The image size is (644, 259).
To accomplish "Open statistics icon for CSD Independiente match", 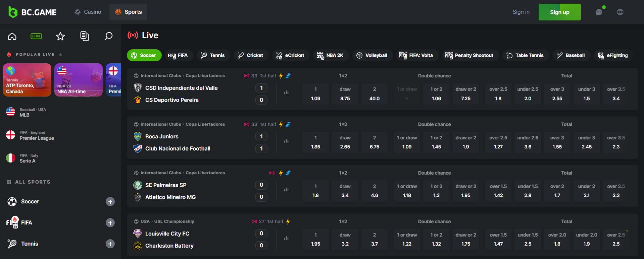I will point(286,92).
